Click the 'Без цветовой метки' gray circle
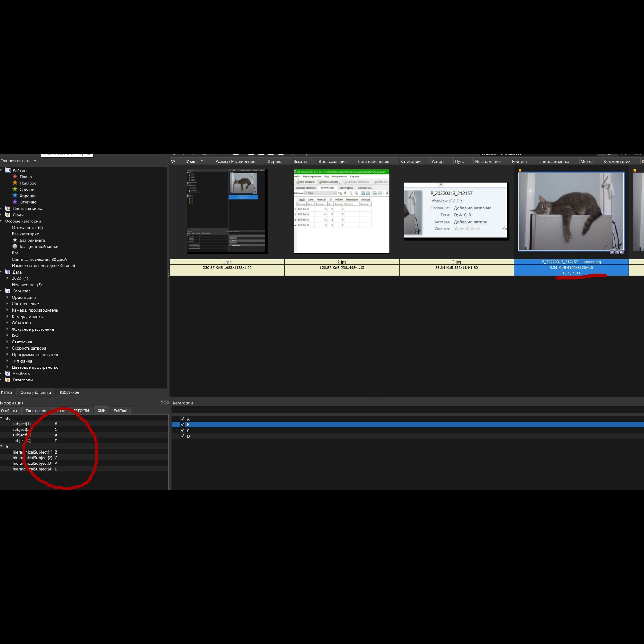644x644 pixels. tap(15, 246)
